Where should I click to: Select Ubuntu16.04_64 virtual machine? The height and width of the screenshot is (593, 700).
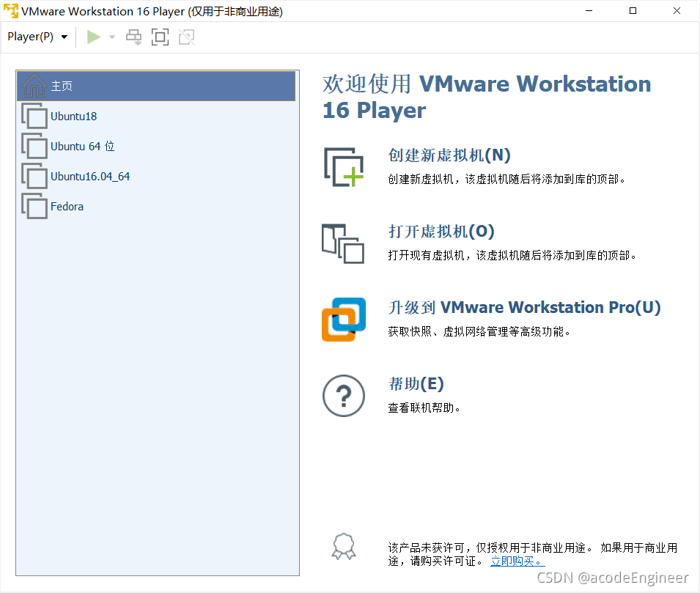[156, 177]
